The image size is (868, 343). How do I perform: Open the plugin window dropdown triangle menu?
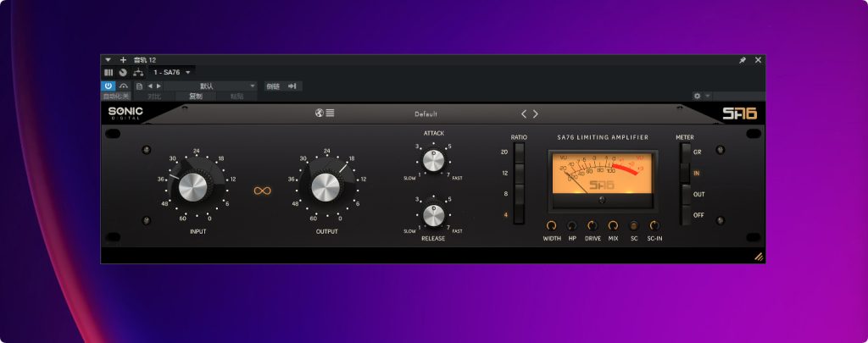pos(108,60)
